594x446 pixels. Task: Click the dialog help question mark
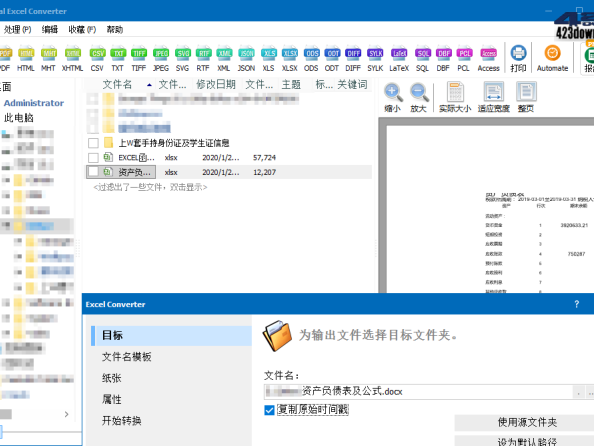click(577, 304)
